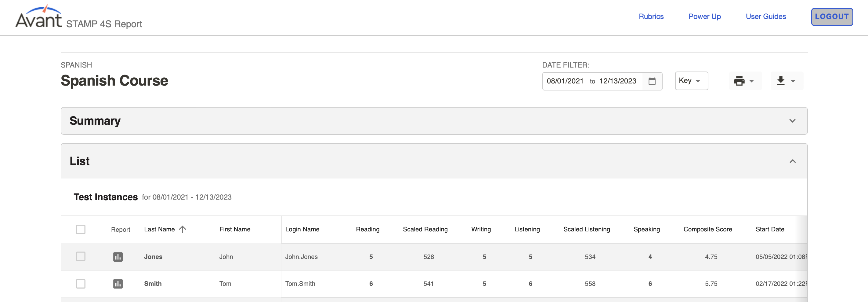Click the printer icon
Screen dimensions: 868x302
(x=739, y=81)
